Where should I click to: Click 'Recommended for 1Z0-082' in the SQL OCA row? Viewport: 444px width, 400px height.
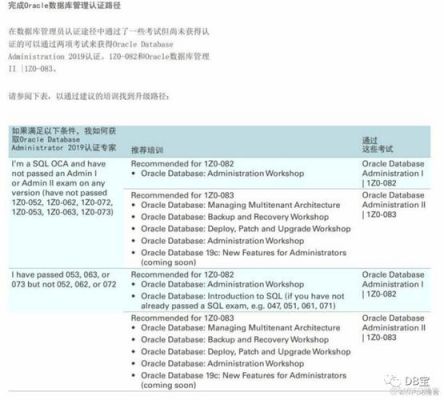click(x=182, y=164)
